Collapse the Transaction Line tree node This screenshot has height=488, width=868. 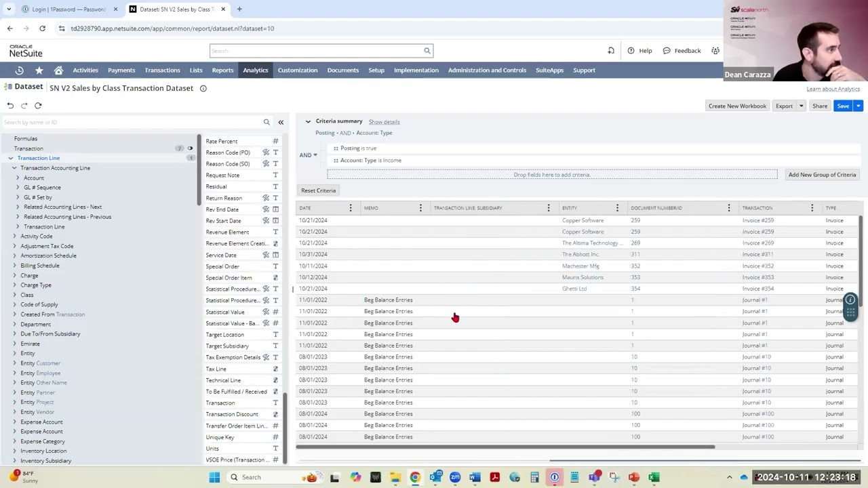coord(10,158)
